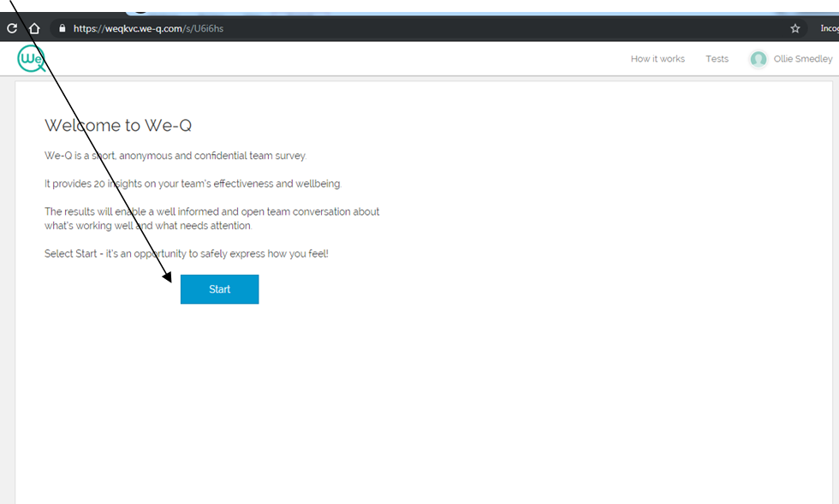
Task: Click the padlock site security icon
Action: coord(62,28)
